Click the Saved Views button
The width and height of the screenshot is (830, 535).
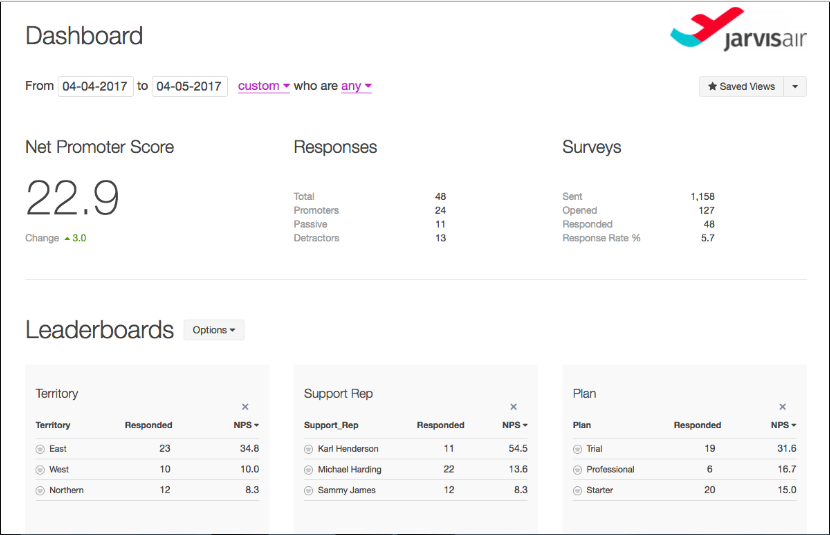[x=741, y=87]
